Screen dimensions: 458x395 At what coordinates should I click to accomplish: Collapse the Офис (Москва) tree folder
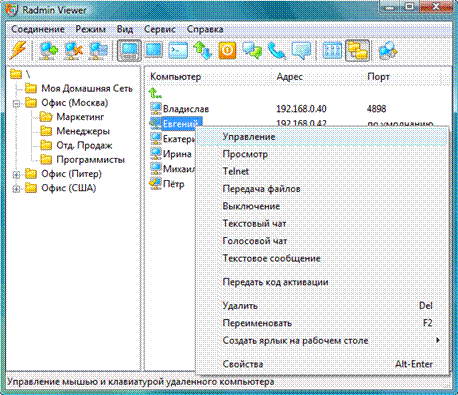tap(16, 104)
